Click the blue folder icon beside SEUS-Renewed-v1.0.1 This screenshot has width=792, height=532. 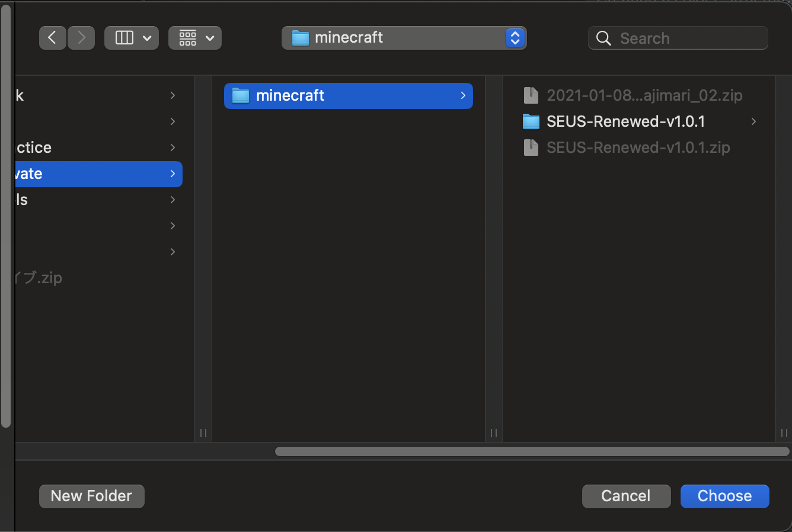[532, 121]
